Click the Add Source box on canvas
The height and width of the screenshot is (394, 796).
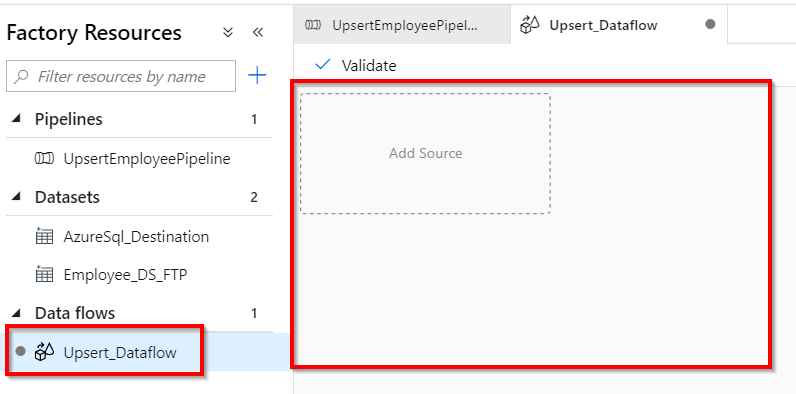pyautogui.click(x=425, y=153)
